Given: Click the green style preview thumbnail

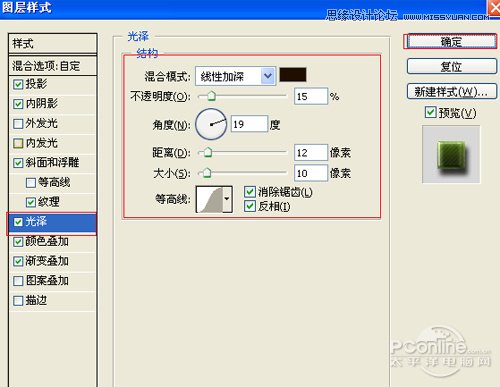Looking at the screenshot, I should tap(451, 154).
